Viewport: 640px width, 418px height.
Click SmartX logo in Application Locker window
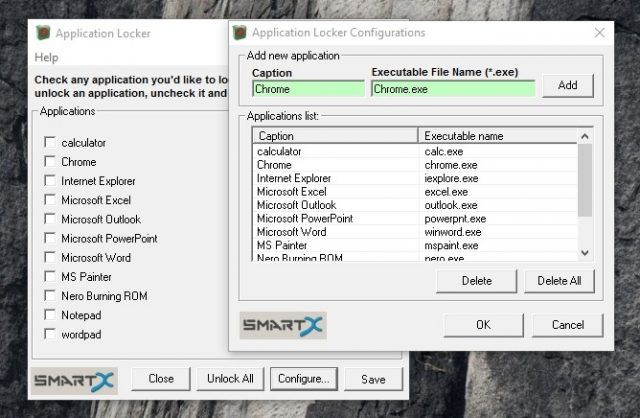[74, 380]
